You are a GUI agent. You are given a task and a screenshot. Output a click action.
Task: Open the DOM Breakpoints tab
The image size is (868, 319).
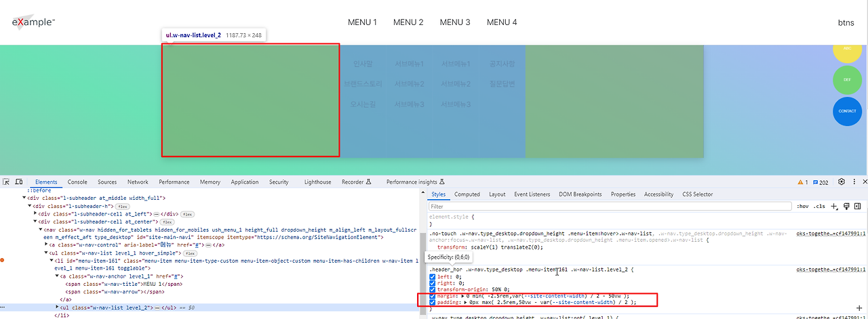click(x=580, y=194)
